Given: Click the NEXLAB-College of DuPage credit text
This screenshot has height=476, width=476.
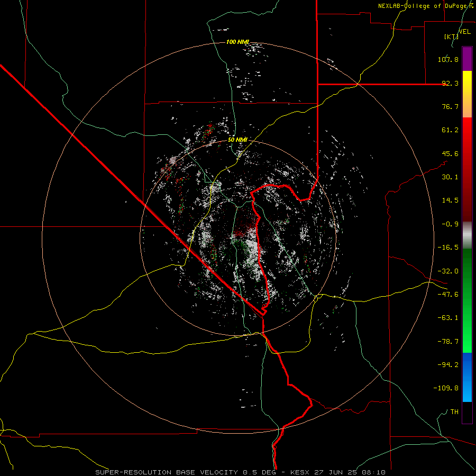Looking at the screenshot, I should [425, 6].
